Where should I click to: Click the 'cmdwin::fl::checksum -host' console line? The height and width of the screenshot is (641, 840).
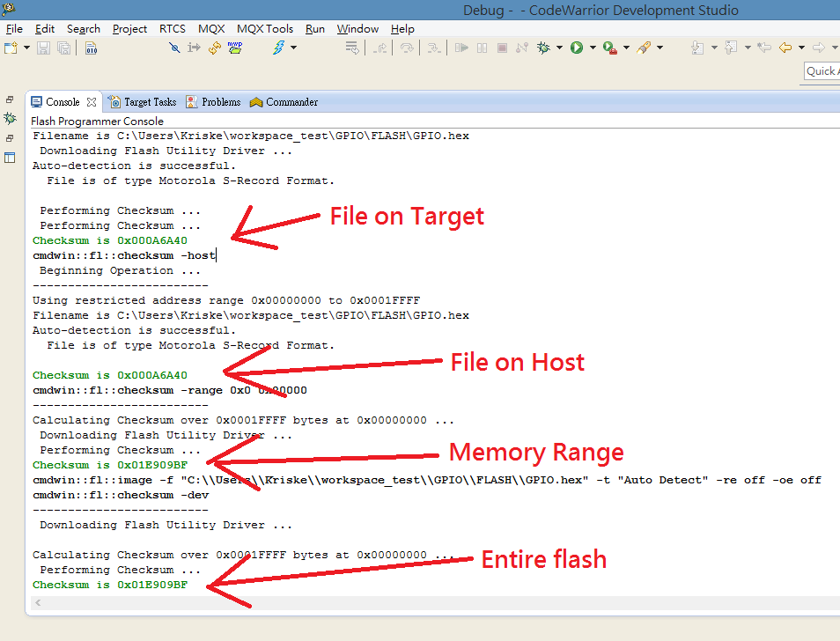point(124,255)
